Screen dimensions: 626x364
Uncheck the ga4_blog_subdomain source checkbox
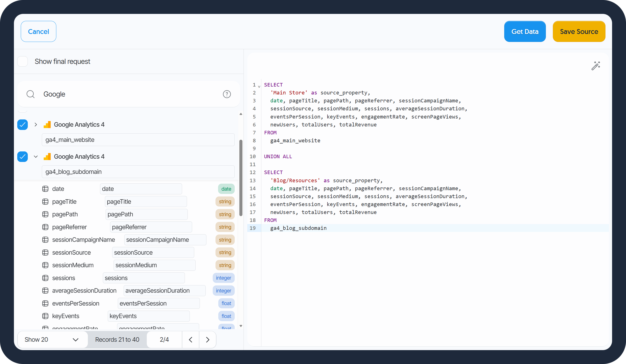(x=23, y=157)
